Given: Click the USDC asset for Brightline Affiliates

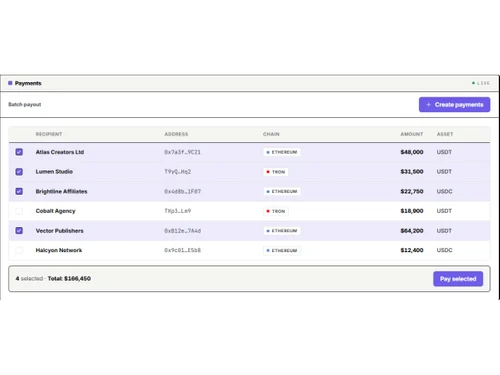Looking at the screenshot, I should 444,191.
